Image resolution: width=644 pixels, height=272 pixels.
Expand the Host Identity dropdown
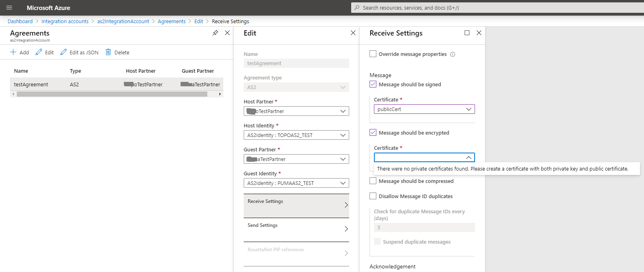[296, 135]
